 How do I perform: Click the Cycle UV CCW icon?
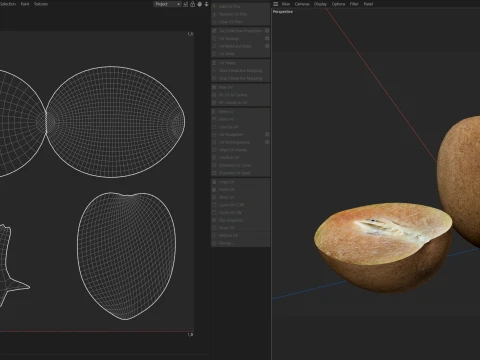coord(214,205)
